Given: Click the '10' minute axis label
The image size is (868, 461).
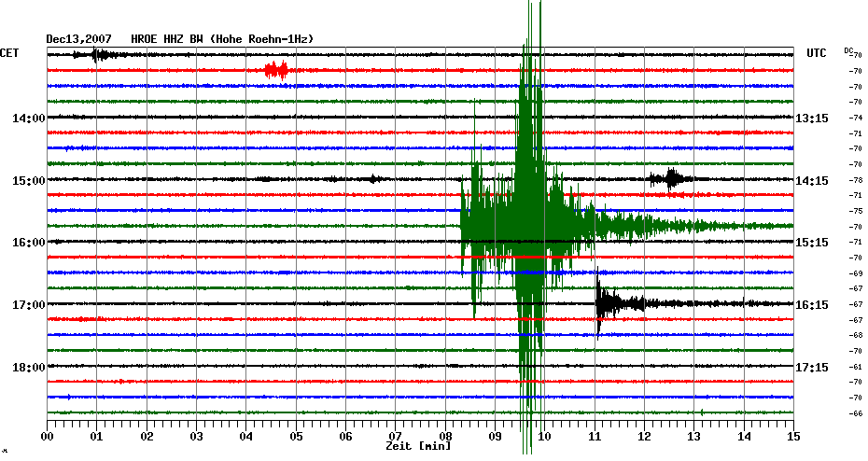Looking at the screenshot, I should tap(545, 437).
